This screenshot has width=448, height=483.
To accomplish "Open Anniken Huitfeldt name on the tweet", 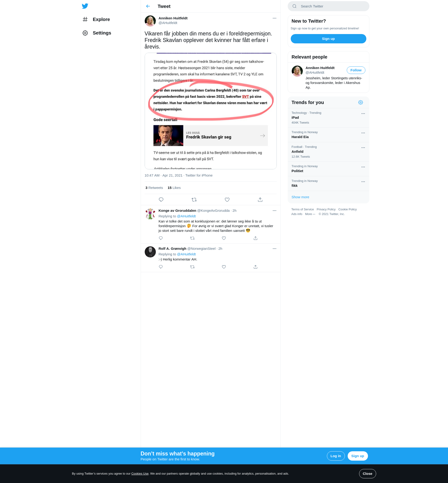I will [173, 18].
